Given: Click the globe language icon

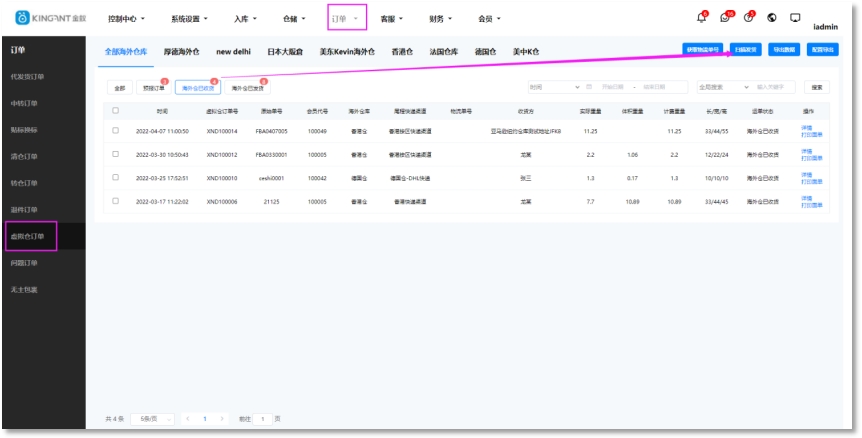Looking at the screenshot, I should click(x=771, y=18).
